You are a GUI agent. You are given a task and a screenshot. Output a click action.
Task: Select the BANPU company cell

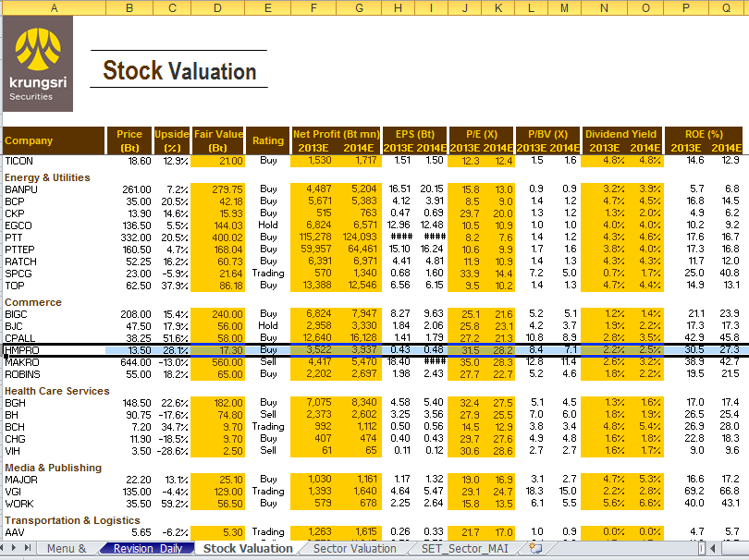click(x=54, y=189)
